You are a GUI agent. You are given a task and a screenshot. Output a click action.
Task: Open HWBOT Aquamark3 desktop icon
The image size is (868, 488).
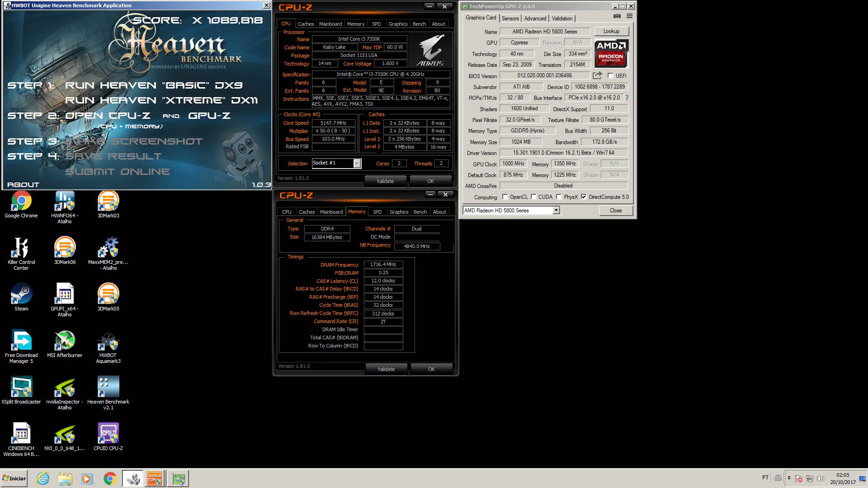click(108, 347)
